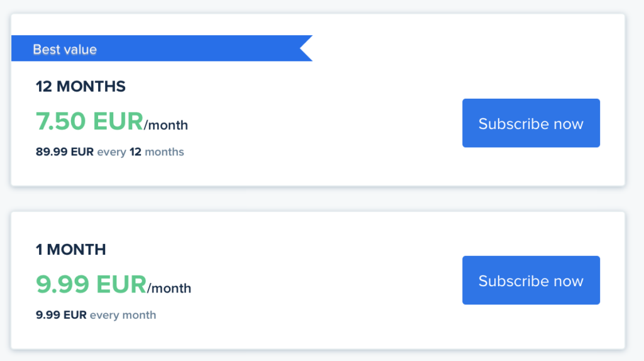Click Subscribe now for the 12 months plan

(531, 123)
